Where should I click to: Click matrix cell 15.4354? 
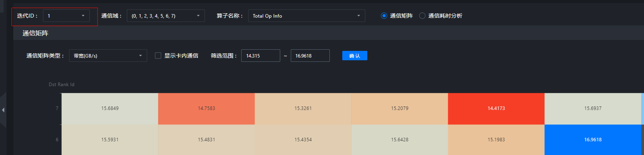(303, 140)
